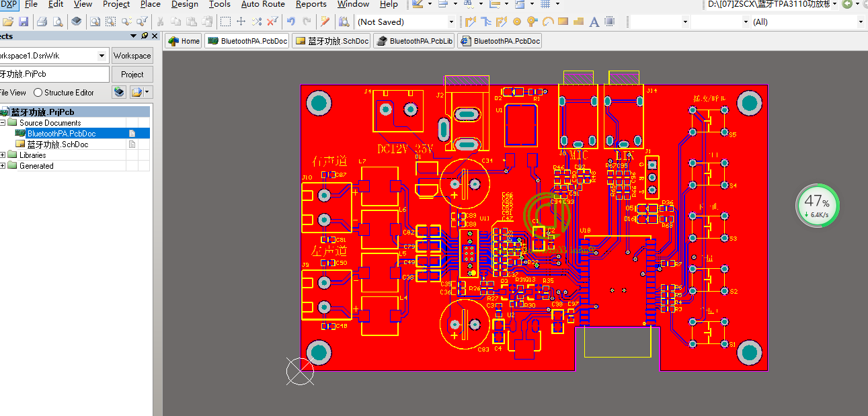Click the Move Selection cross icon
The width and height of the screenshot is (868, 416).
click(x=241, y=22)
